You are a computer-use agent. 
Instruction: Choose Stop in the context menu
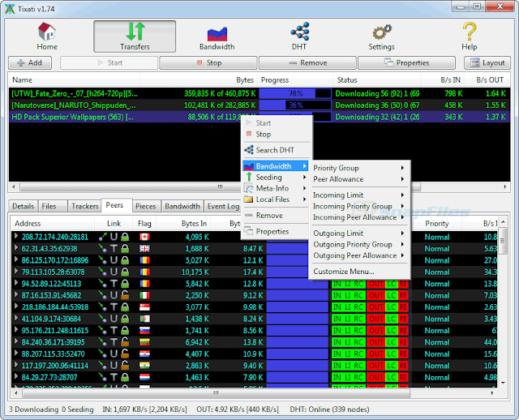click(x=276, y=135)
